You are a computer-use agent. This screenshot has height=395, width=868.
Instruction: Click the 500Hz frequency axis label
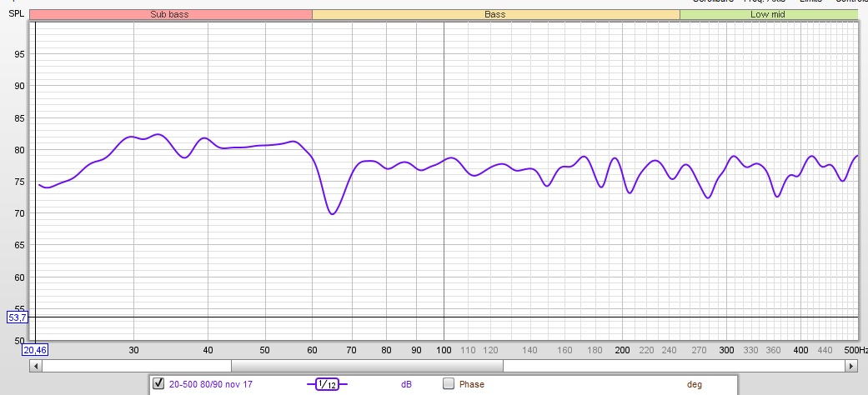pos(857,350)
